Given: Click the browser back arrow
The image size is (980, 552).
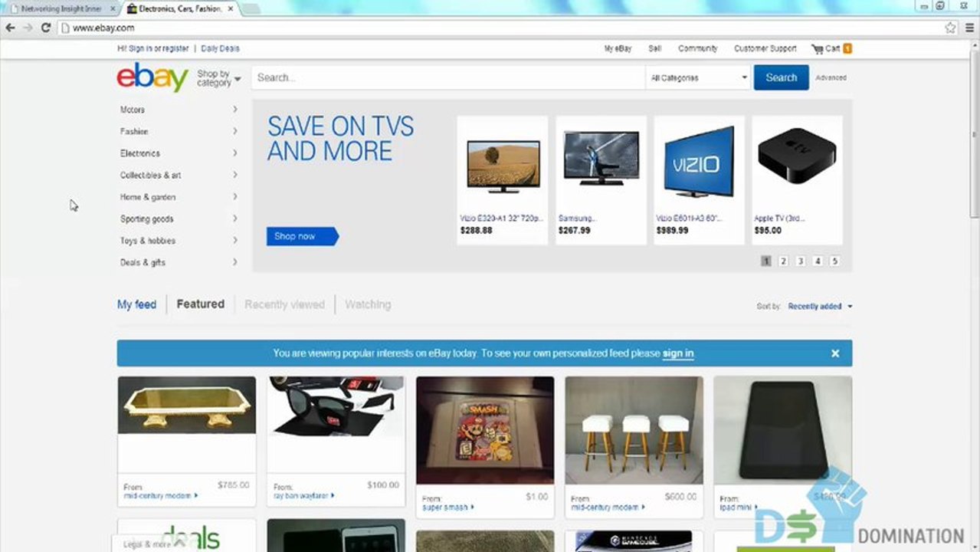Looking at the screenshot, I should [10, 28].
